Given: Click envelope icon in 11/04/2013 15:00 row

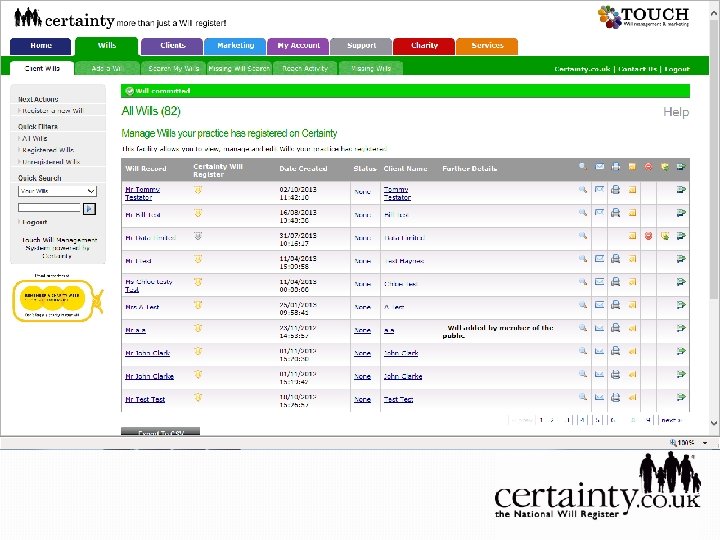Looking at the screenshot, I should coord(599,259).
